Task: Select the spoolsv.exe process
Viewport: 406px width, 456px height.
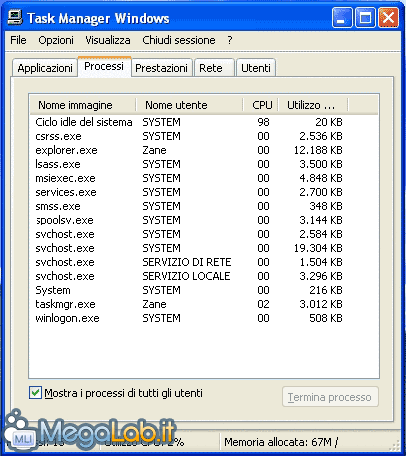Action: tap(204, 220)
